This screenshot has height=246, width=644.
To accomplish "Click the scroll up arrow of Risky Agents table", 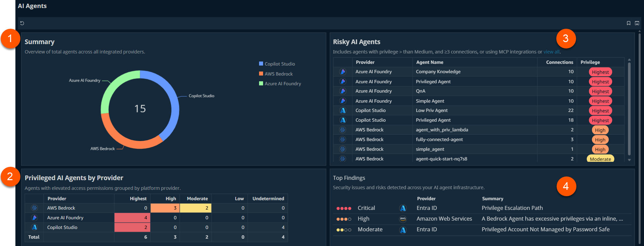I will click(629, 60).
